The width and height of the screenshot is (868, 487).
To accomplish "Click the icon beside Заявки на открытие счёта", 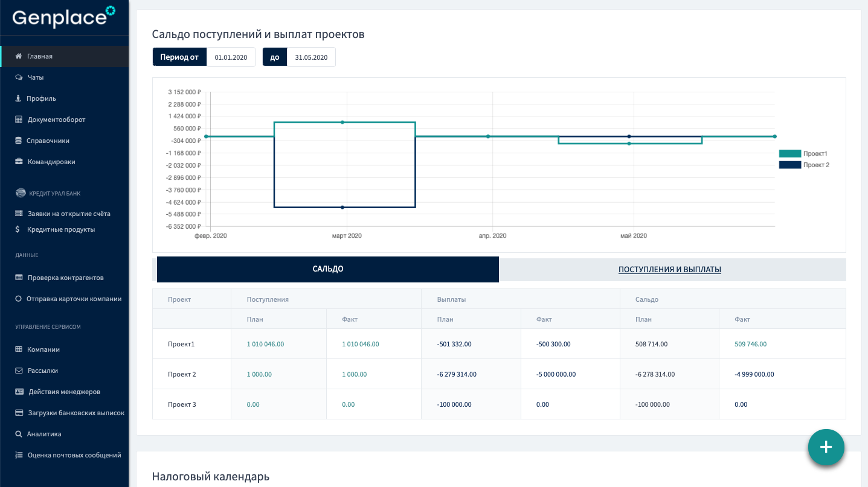I will click(19, 214).
